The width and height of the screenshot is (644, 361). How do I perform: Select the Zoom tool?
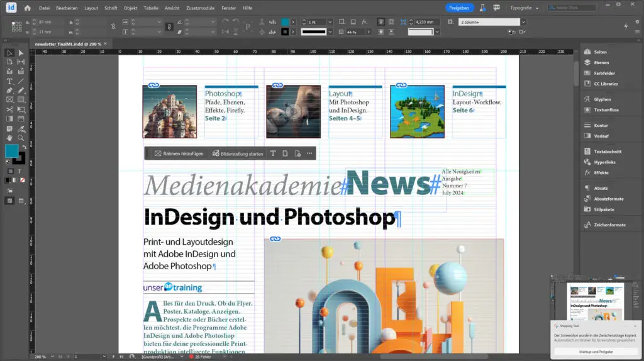click(21, 138)
